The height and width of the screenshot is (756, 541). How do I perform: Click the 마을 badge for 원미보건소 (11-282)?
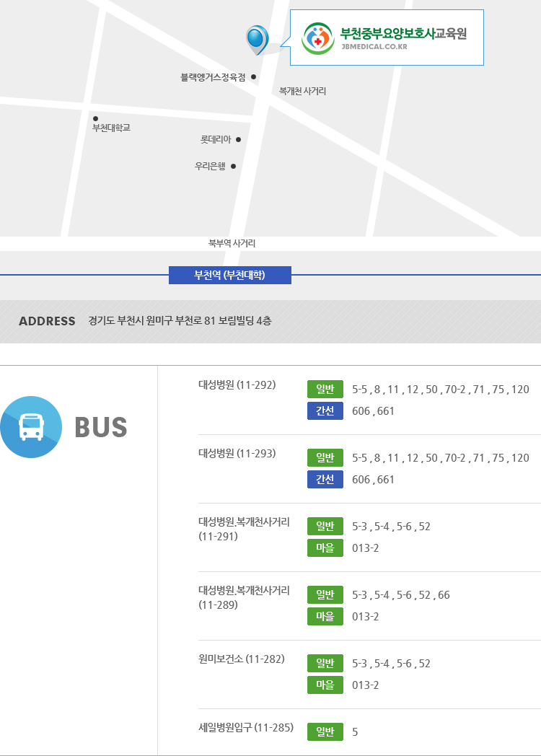click(x=325, y=685)
